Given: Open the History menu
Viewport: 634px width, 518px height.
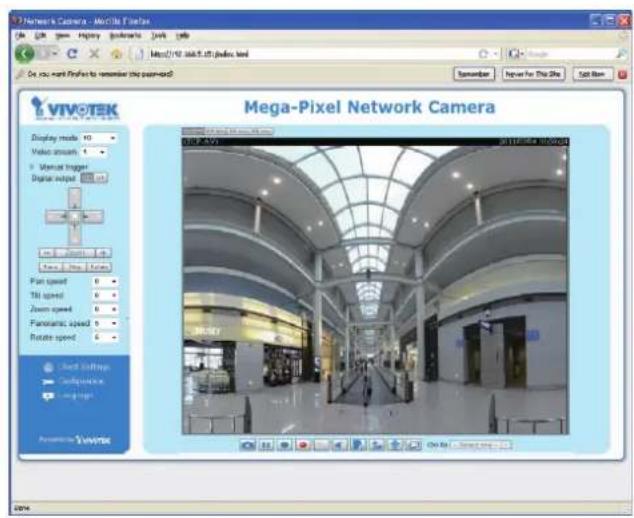Looking at the screenshot, I should click(89, 36).
